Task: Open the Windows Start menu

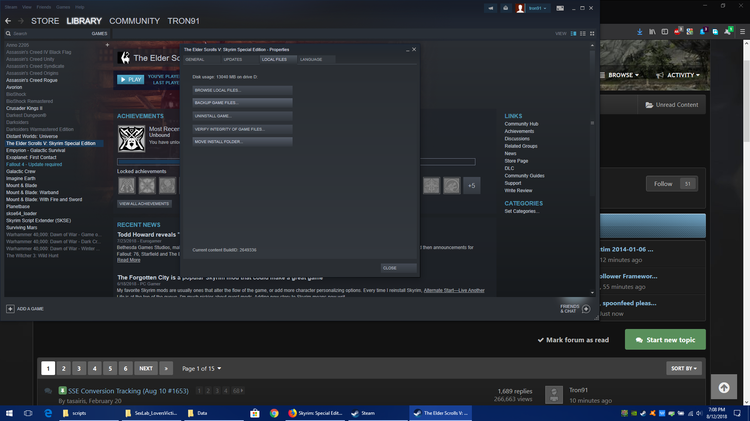Action: click(x=9, y=413)
